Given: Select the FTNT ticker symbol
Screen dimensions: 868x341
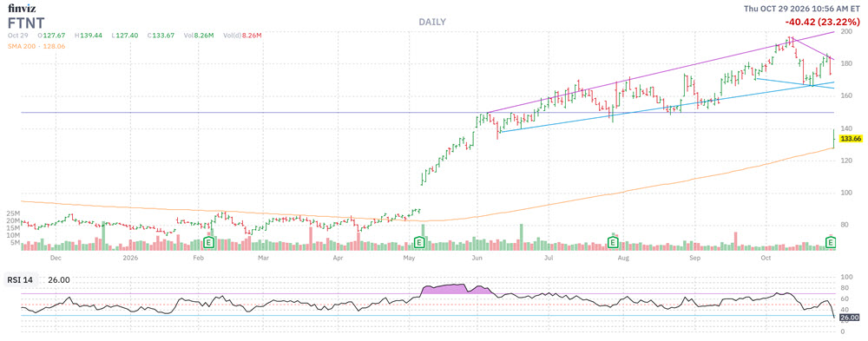Looking at the screenshot, I should [26, 23].
